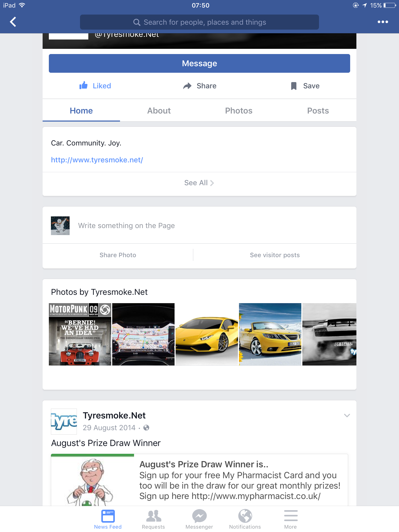Open the yellow Lamborghini photo

[207, 334]
